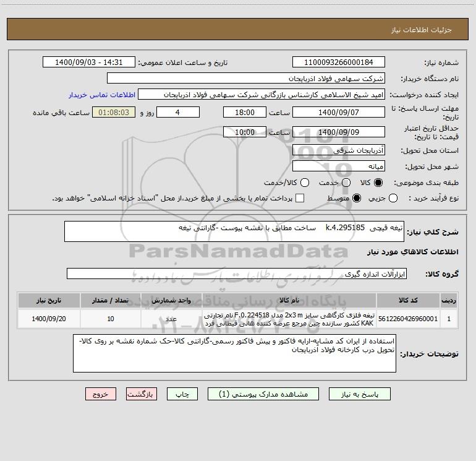The height and width of the screenshot is (461, 476).
Task: Click the تعداد / مقدار column header
Action: click(111, 300)
